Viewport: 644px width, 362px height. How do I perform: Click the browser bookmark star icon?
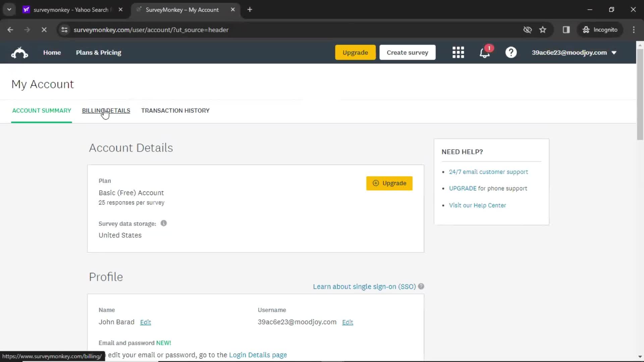click(543, 29)
